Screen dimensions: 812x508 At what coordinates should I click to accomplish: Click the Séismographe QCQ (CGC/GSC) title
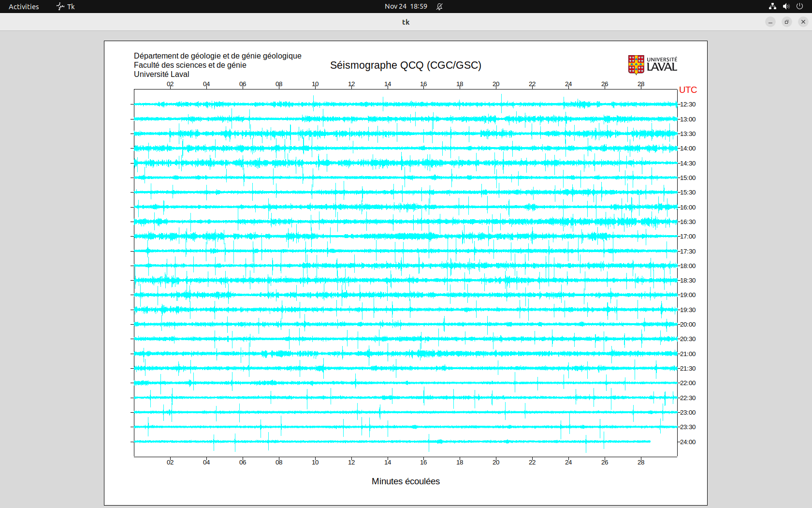point(406,65)
